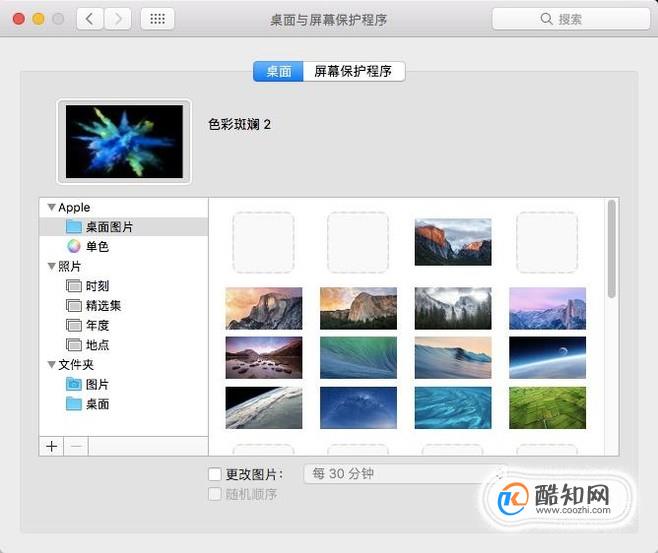The width and height of the screenshot is (658, 553).
Task: Select the 单色 color wheel icon
Action: (74, 246)
